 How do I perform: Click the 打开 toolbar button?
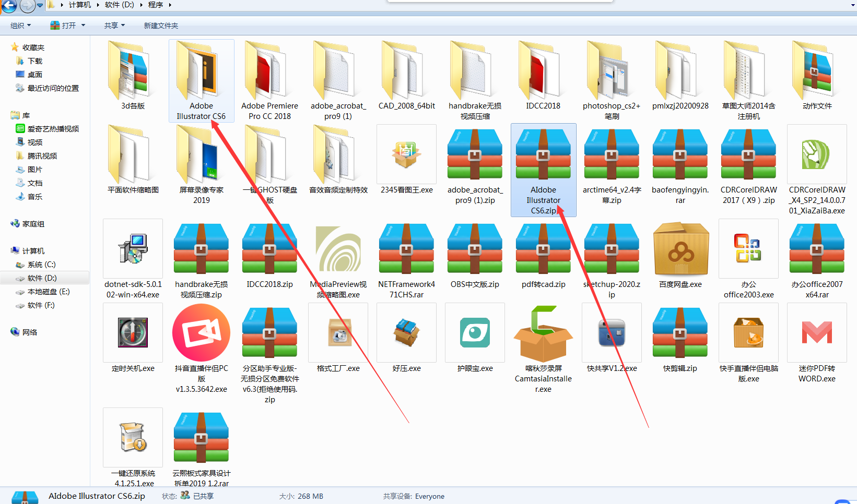(x=63, y=26)
